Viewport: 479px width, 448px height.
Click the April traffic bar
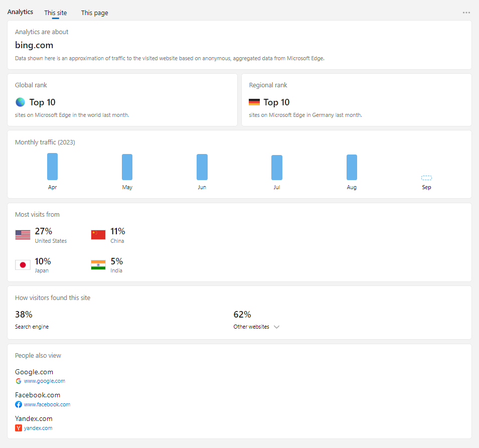coord(52,167)
